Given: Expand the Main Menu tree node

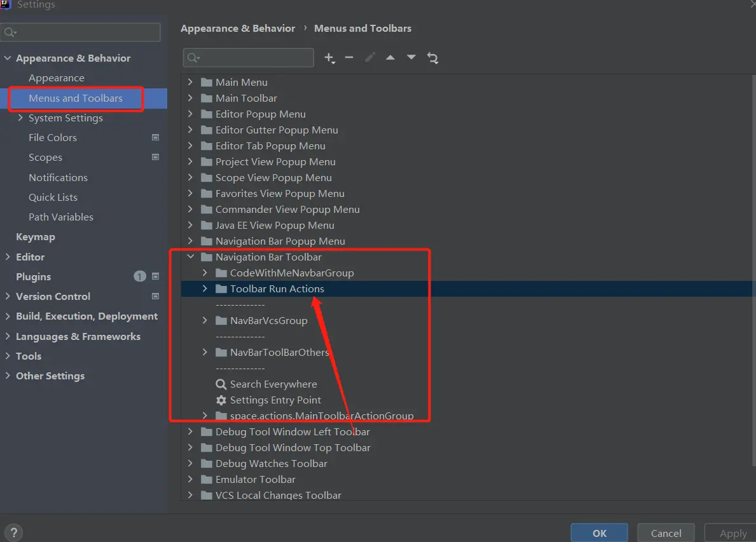Looking at the screenshot, I should [x=190, y=82].
